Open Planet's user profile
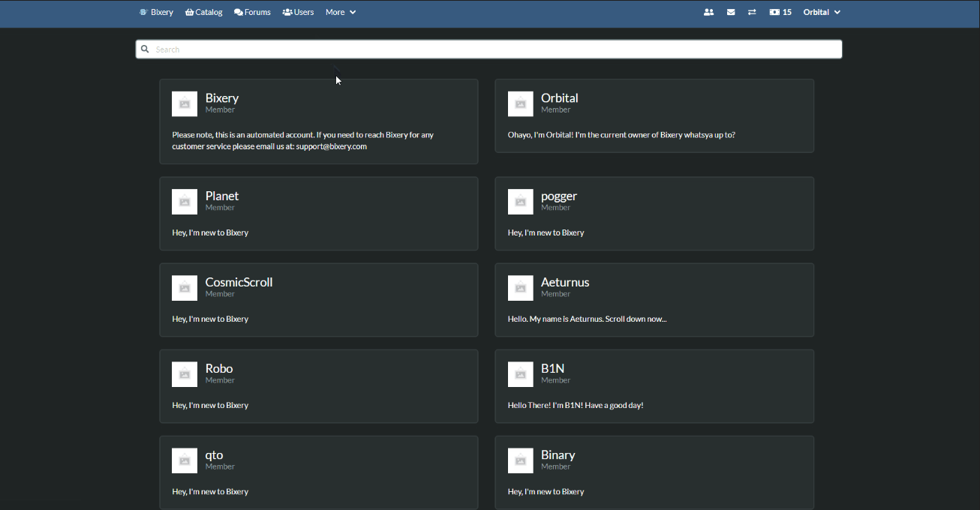The image size is (980, 510). pos(222,196)
